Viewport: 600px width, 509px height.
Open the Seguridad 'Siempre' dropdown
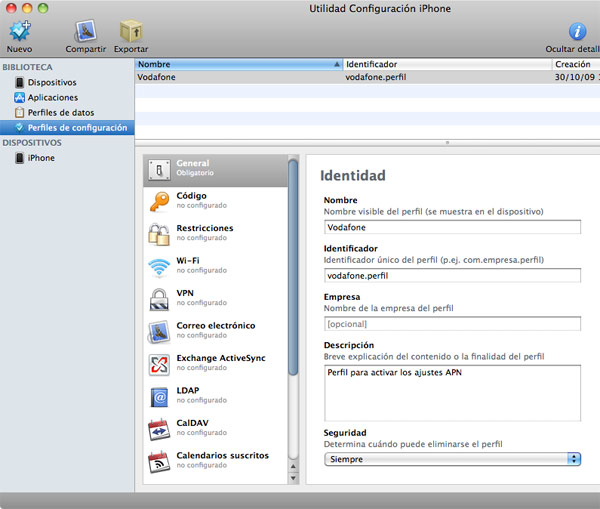coord(452,459)
